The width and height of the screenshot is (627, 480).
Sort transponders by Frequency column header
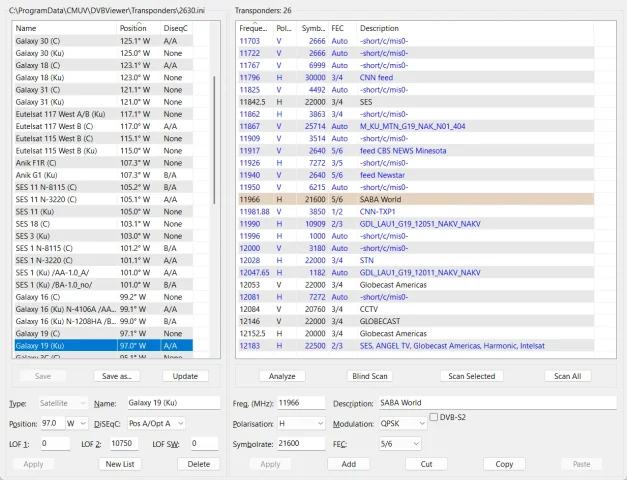(x=254, y=28)
